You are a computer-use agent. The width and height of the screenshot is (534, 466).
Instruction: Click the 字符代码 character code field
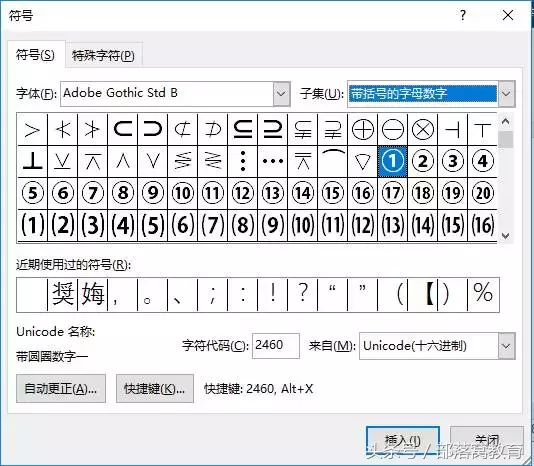[x=276, y=346]
